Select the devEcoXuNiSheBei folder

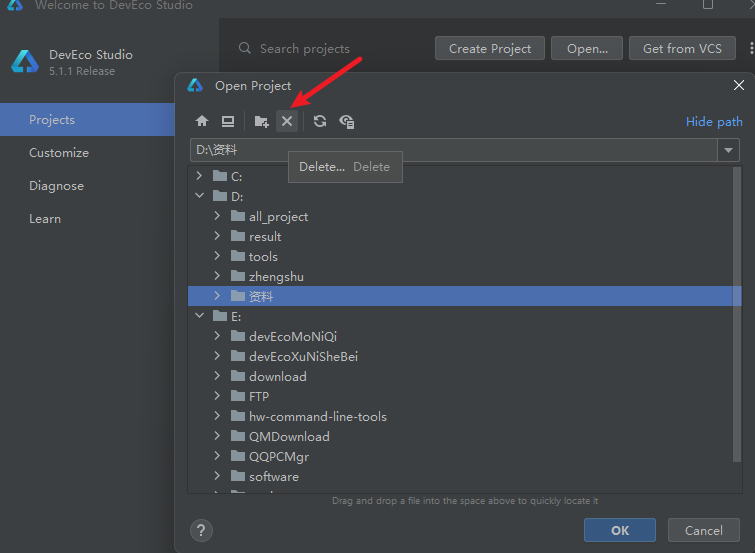click(x=465, y=356)
